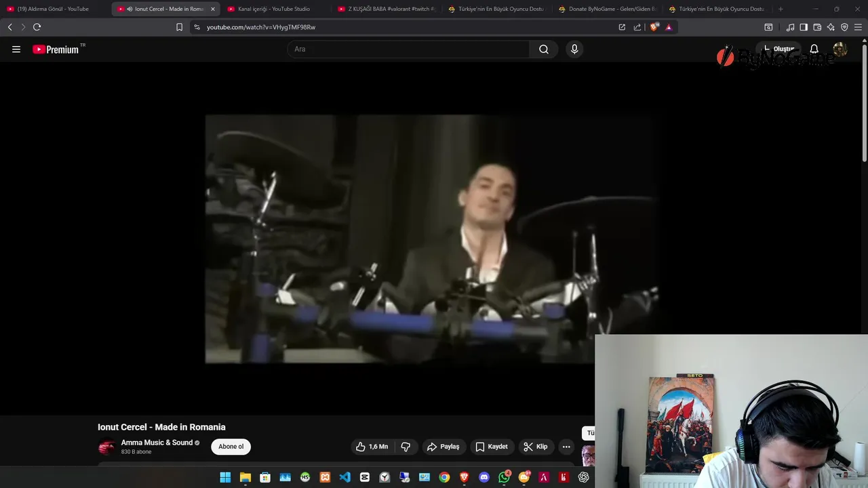Open ChatGPT from the taskbar
Image resolution: width=868 pixels, height=488 pixels.
583,477
